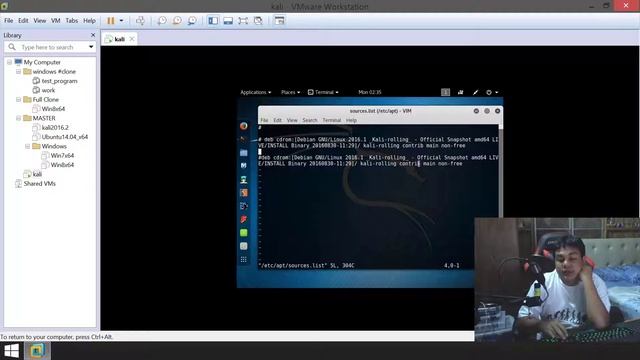This screenshot has width=640, height=360.
Task: Collapse the Windows subfolder expander
Action: [x=27, y=146]
